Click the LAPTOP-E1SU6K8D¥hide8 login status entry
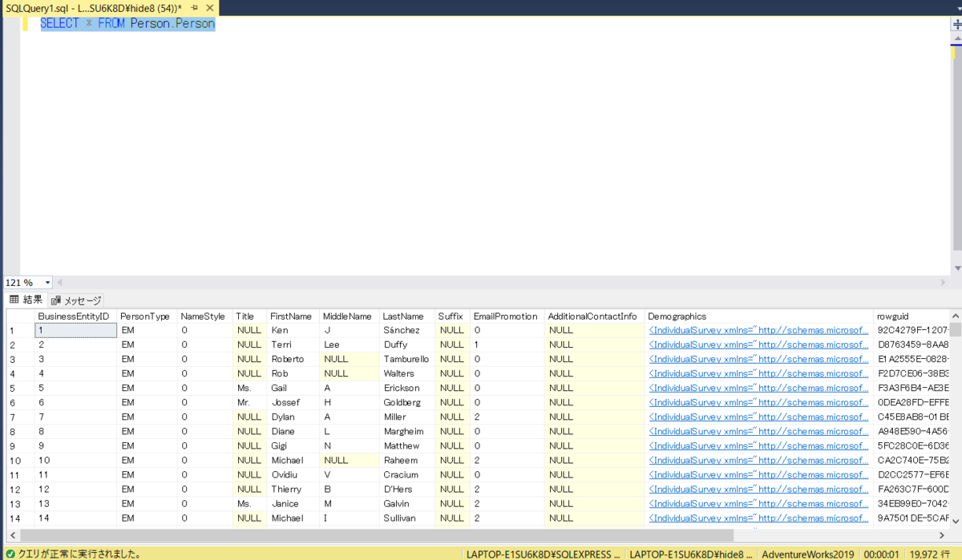The height and width of the screenshot is (560, 962). pyautogui.click(x=691, y=554)
